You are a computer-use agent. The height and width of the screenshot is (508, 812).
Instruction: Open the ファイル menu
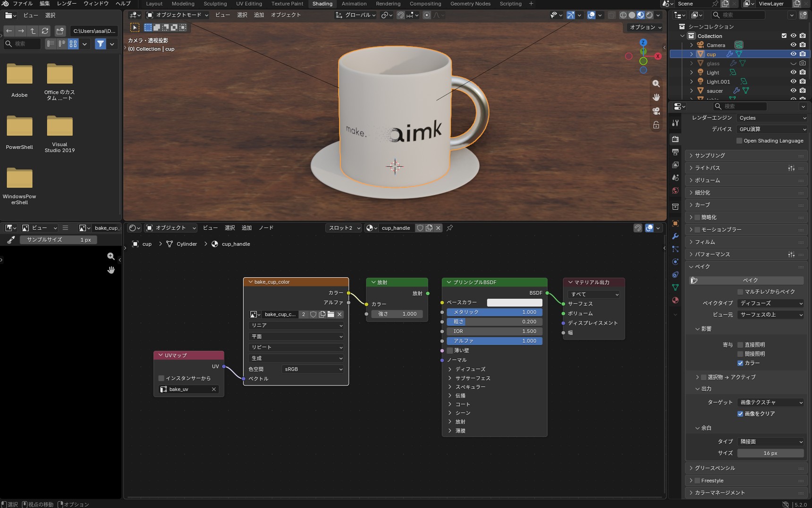pos(22,4)
